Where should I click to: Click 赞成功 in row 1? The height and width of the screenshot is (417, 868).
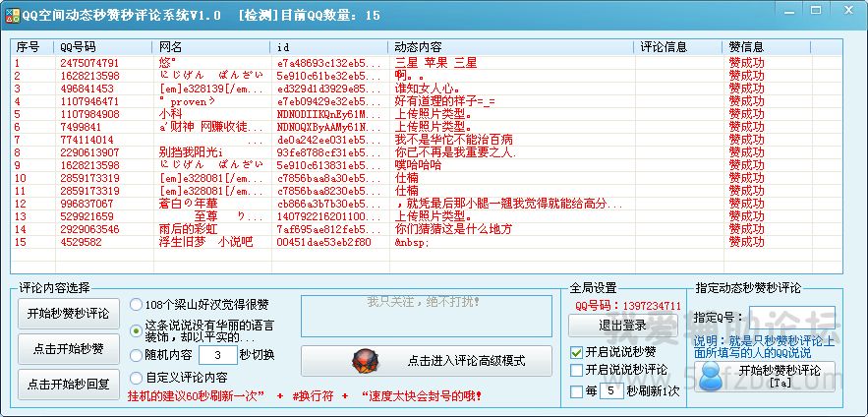(747, 63)
